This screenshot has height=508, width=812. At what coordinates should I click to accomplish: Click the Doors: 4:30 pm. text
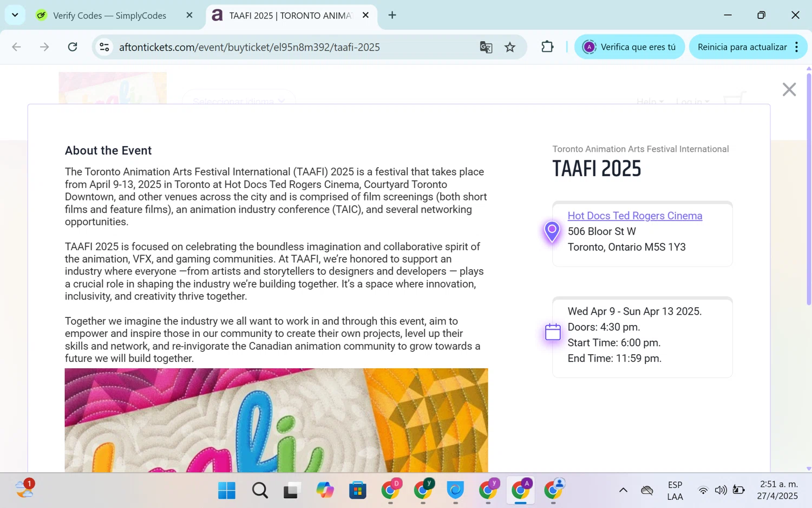click(x=604, y=327)
